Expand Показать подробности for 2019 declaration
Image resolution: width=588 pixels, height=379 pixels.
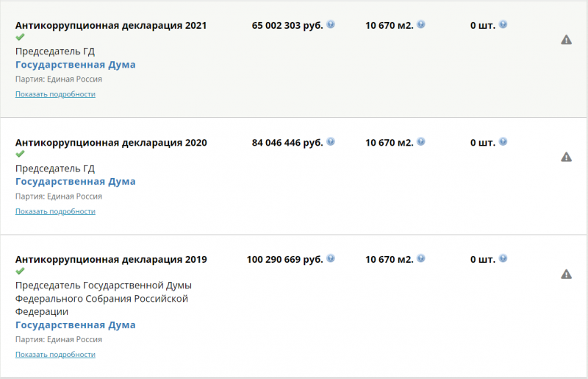55,355
